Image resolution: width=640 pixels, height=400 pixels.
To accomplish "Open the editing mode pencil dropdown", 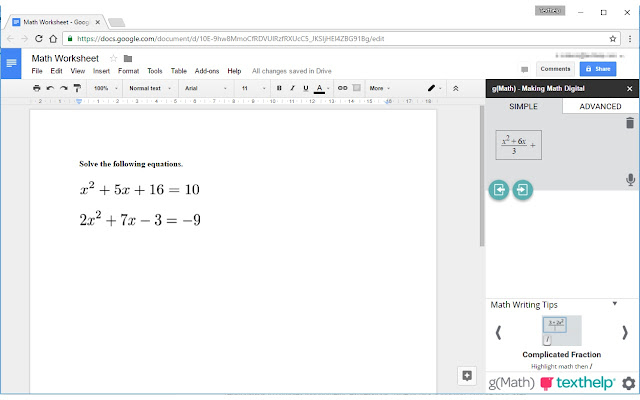I will coord(434,88).
